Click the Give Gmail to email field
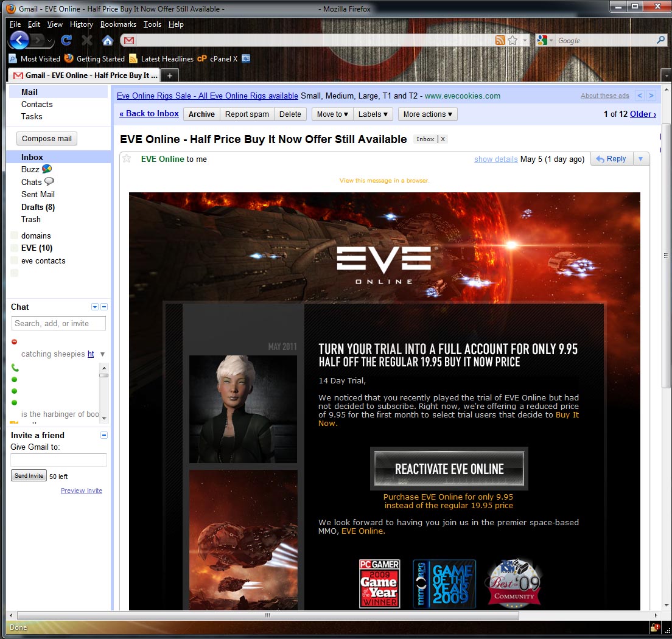 (x=58, y=460)
